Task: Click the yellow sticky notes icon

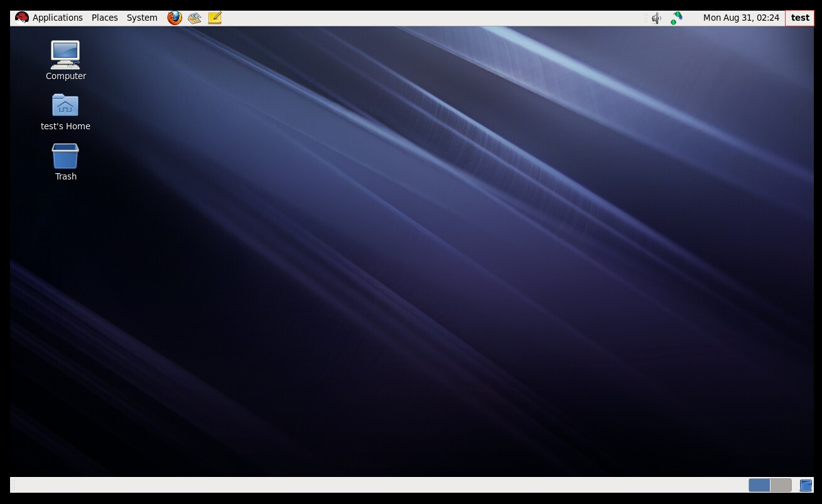Action: pos(215,18)
